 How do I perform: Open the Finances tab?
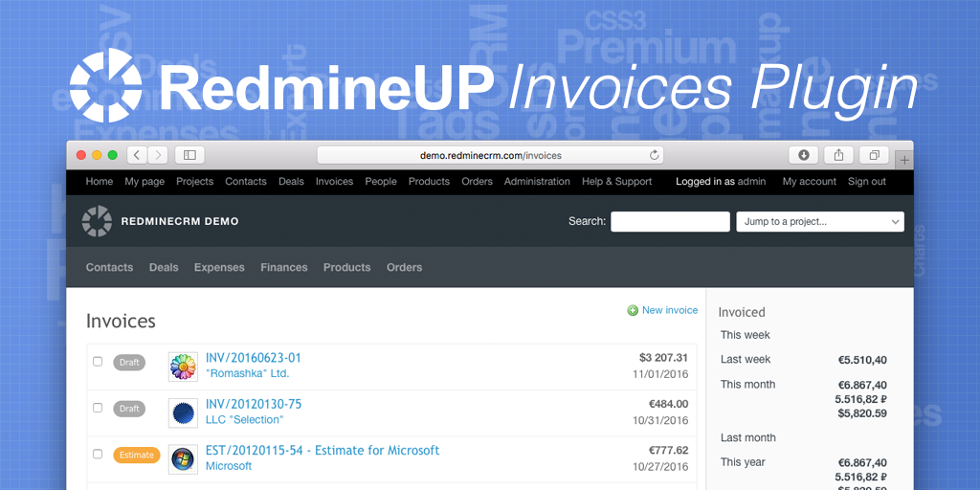click(x=284, y=268)
